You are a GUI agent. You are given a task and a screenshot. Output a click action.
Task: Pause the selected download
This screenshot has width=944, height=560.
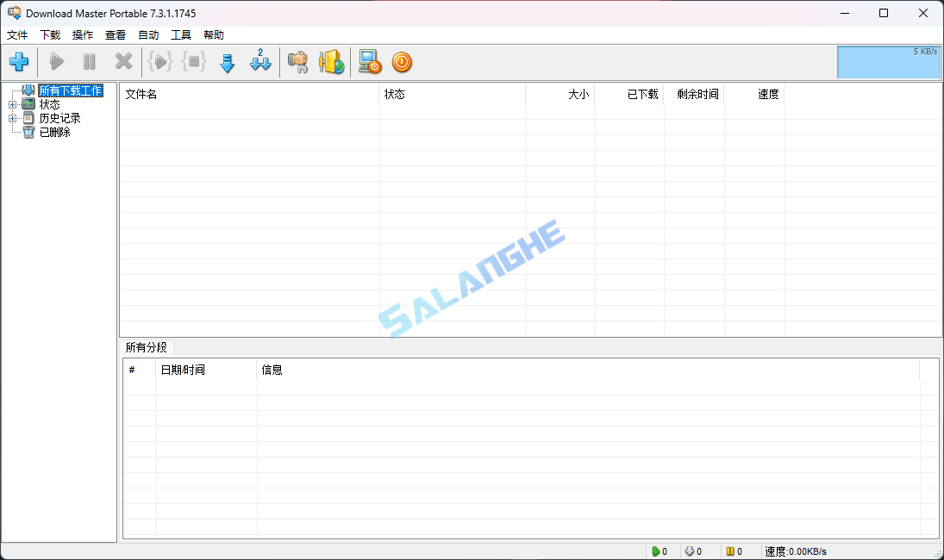(x=89, y=61)
